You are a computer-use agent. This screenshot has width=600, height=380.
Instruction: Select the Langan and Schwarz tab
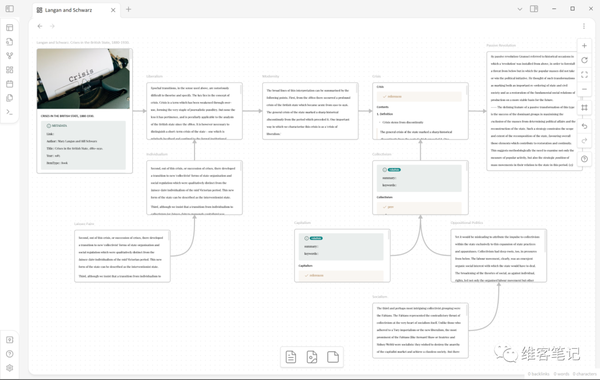pos(68,10)
